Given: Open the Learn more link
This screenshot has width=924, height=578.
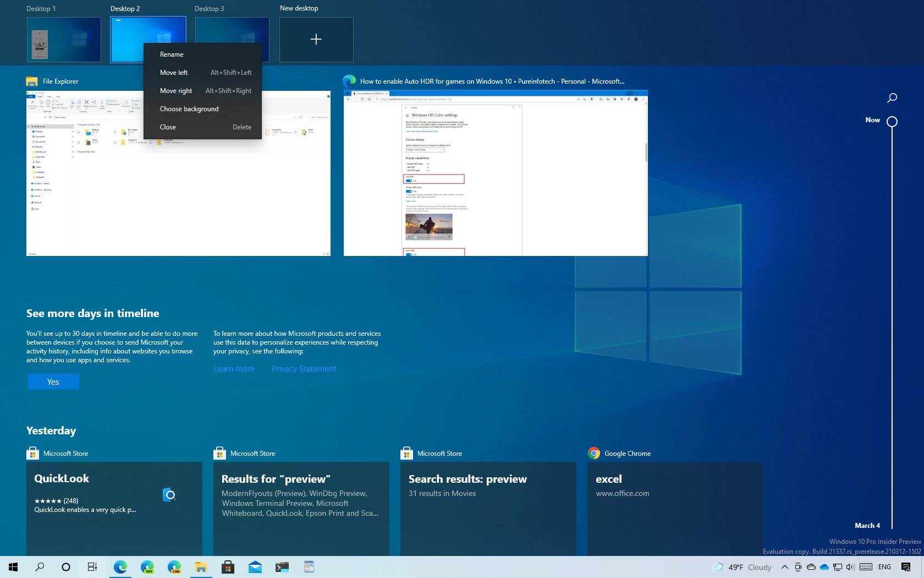Looking at the screenshot, I should 234,369.
